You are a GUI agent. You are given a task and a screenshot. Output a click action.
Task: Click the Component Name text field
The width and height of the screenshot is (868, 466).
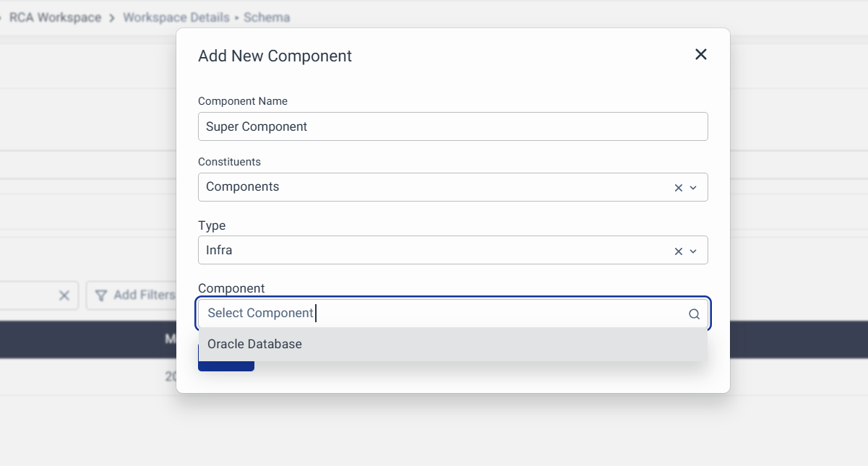tap(452, 126)
